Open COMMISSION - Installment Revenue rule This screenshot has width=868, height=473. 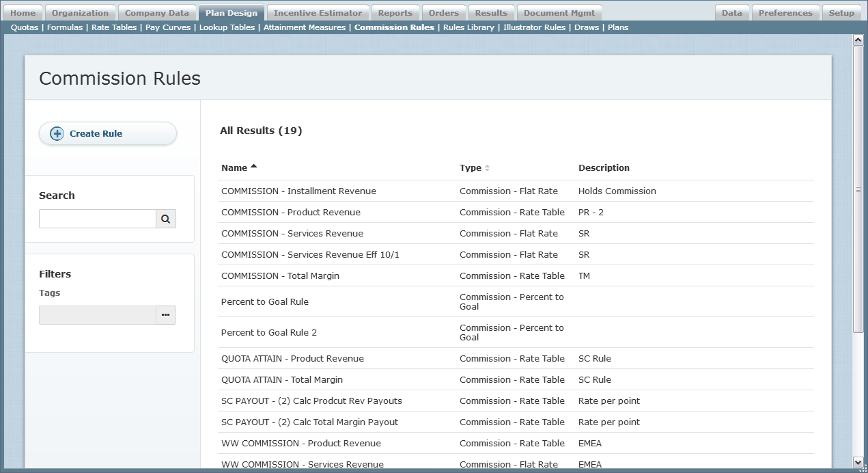coord(298,191)
